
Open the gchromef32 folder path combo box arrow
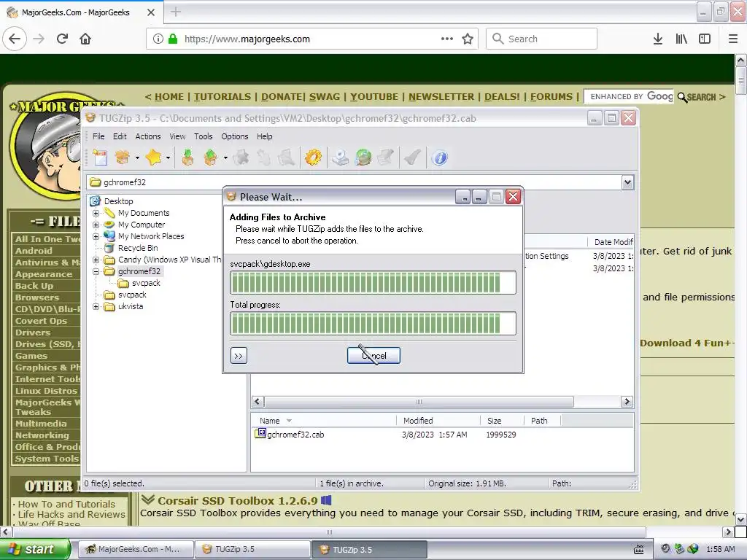click(x=627, y=182)
